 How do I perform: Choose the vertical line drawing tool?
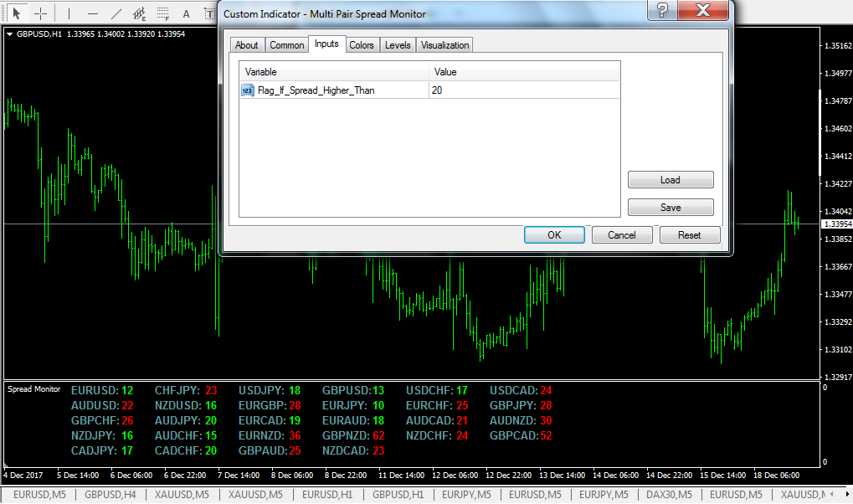(69, 13)
